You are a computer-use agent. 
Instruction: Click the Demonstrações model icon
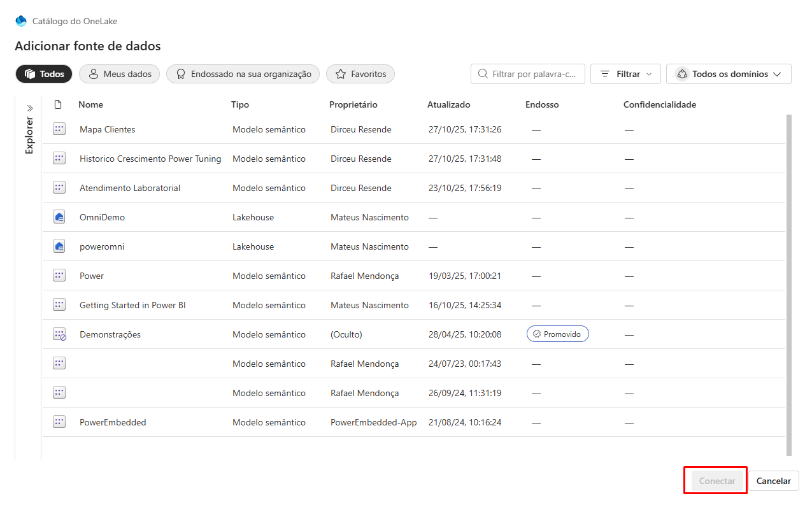coord(59,334)
